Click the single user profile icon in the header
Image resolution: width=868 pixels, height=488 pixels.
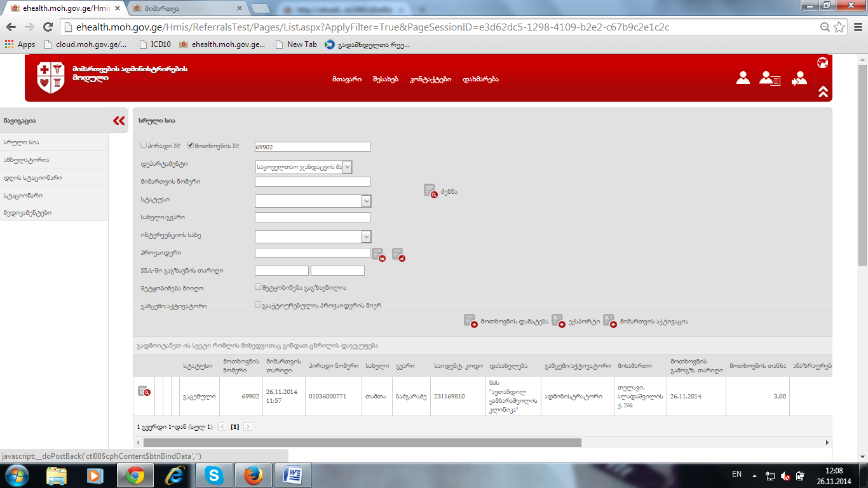pos(743,78)
